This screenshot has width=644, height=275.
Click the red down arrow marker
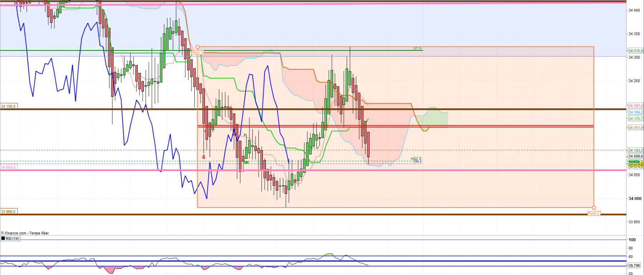click(204, 157)
